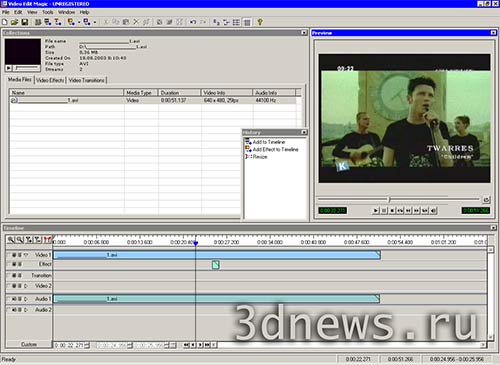Click the Preview volume speaker icon
The height and width of the screenshot is (365, 500).
point(433,211)
